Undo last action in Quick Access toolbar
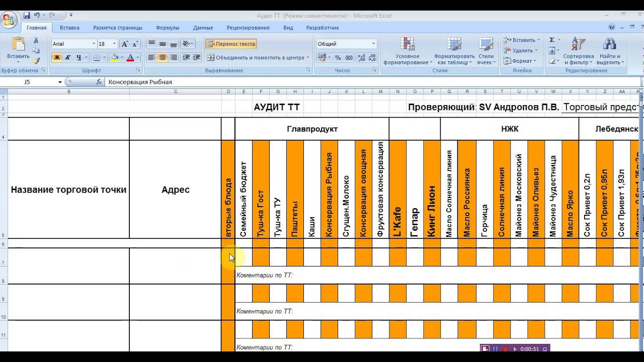 [37, 16]
